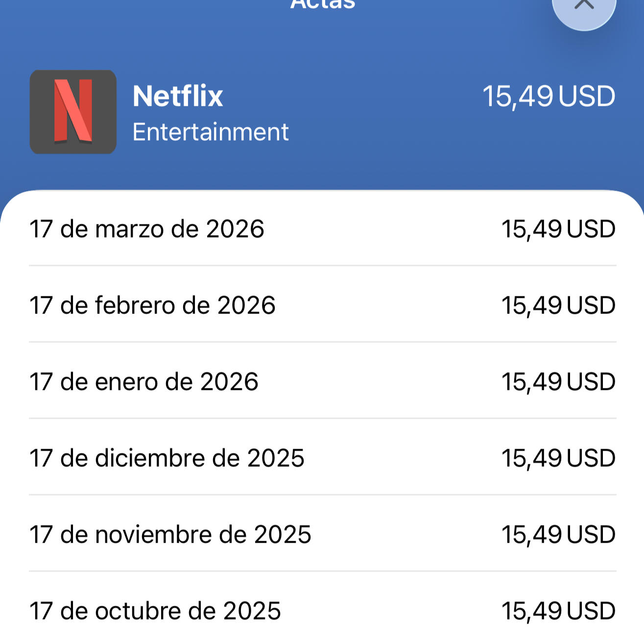Viewport: 644px width, 644px height.
Task: Tap the Actas title at the top
Action: tap(322, 5)
